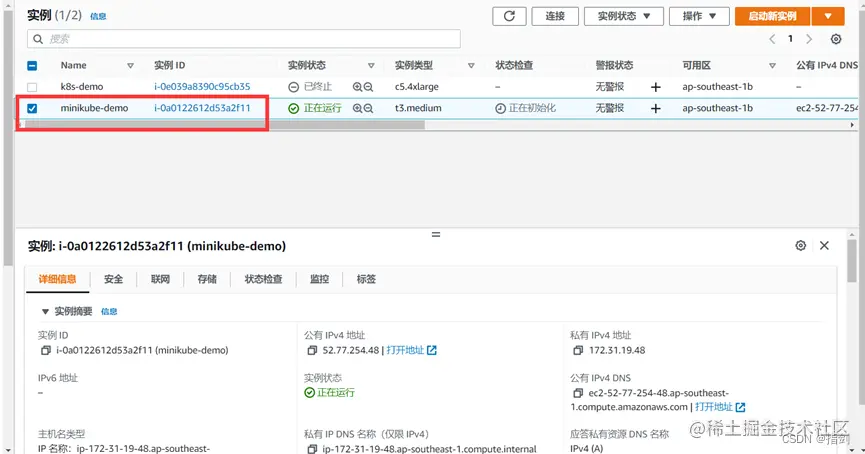Close the instance detail panel

click(824, 245)
